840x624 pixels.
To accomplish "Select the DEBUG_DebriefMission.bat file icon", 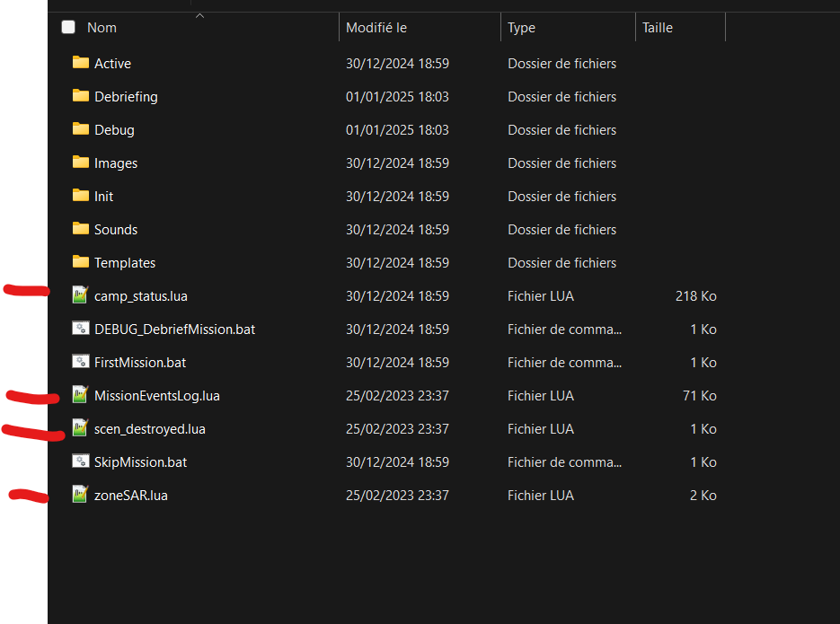I will point(80,328).
